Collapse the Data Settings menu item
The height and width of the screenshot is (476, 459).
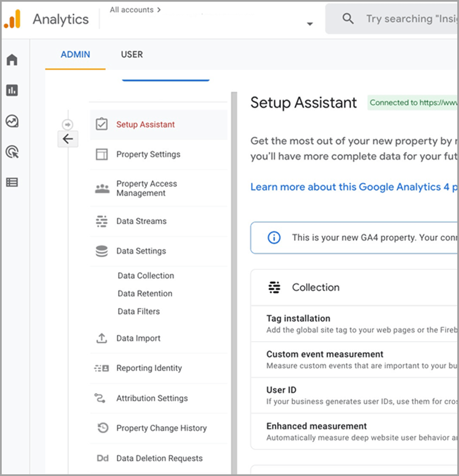point(159,251)
